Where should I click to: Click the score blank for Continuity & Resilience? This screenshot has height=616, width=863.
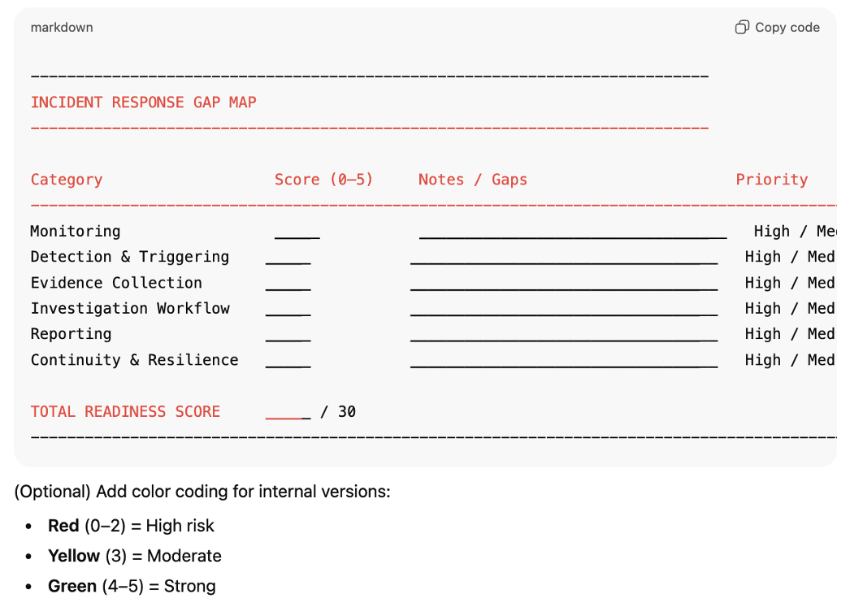[x=288, y=362]
